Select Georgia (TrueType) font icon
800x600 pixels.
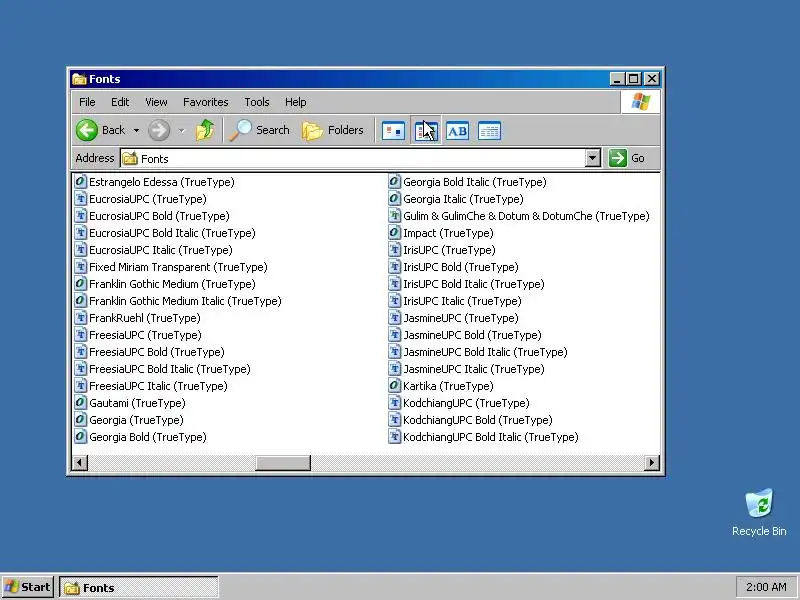click(80, 420)
